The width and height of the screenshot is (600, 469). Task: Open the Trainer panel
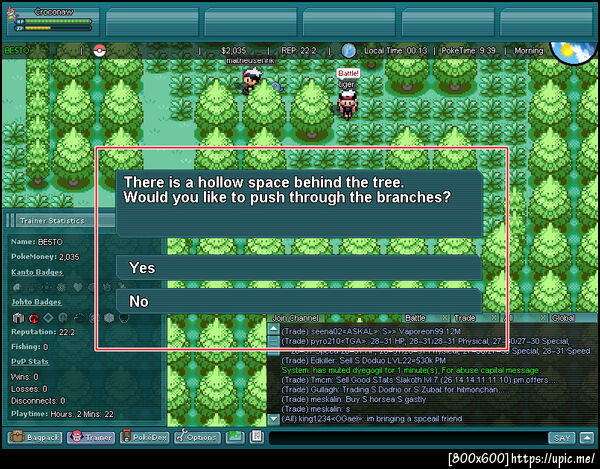pos(91,437)
